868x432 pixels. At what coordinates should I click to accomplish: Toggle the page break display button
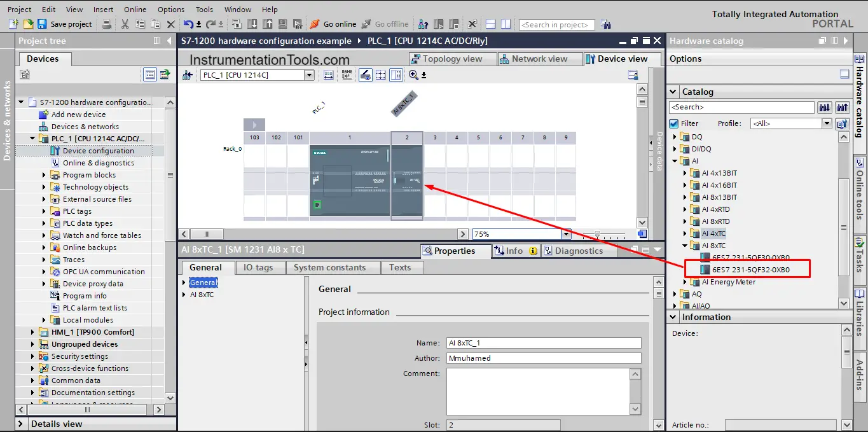coord(380,75)
